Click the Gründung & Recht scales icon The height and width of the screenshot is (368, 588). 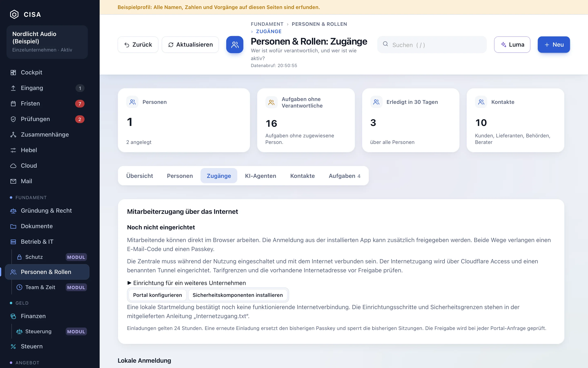pos(13,211)
